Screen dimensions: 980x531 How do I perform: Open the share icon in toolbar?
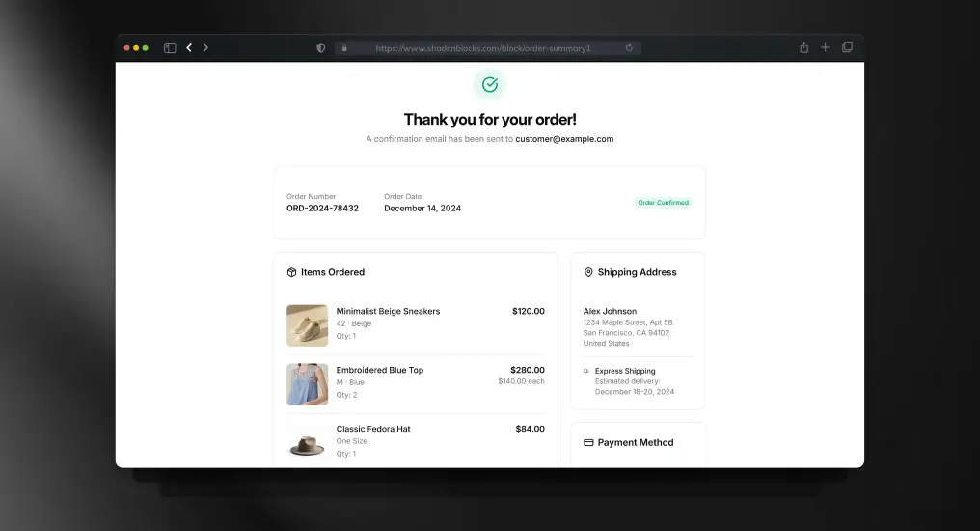click(x=803, y=47)
